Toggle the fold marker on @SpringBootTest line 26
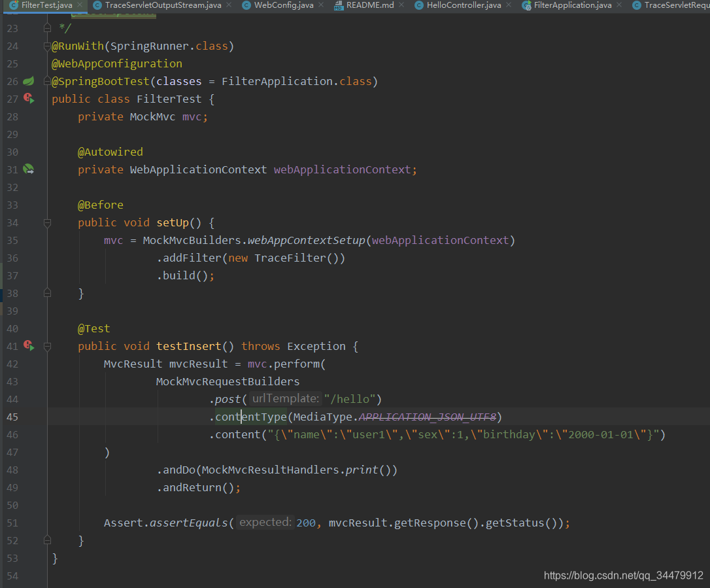Viewport: 710px width, 588px height. tap(47, 81)
